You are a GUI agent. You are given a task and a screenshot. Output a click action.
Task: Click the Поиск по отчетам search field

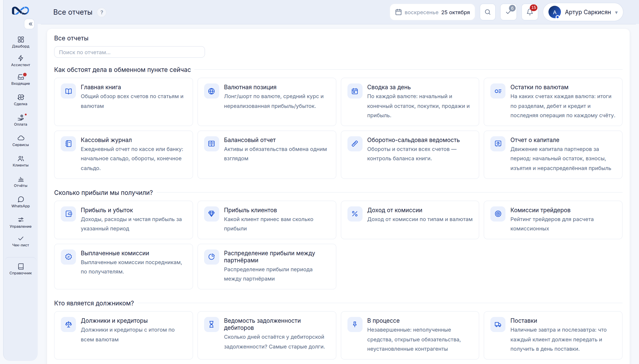coord(130,52)
